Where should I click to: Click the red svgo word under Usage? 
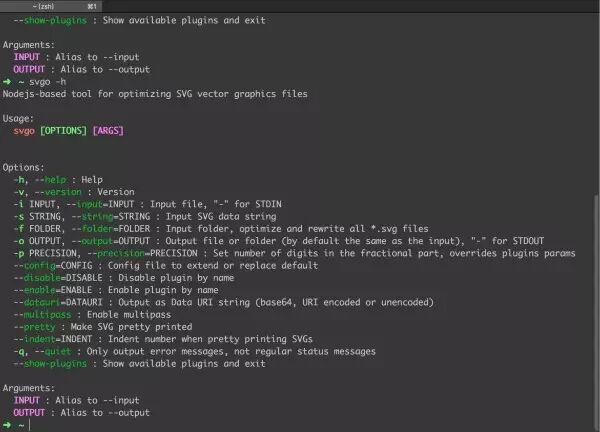point(24,131)
